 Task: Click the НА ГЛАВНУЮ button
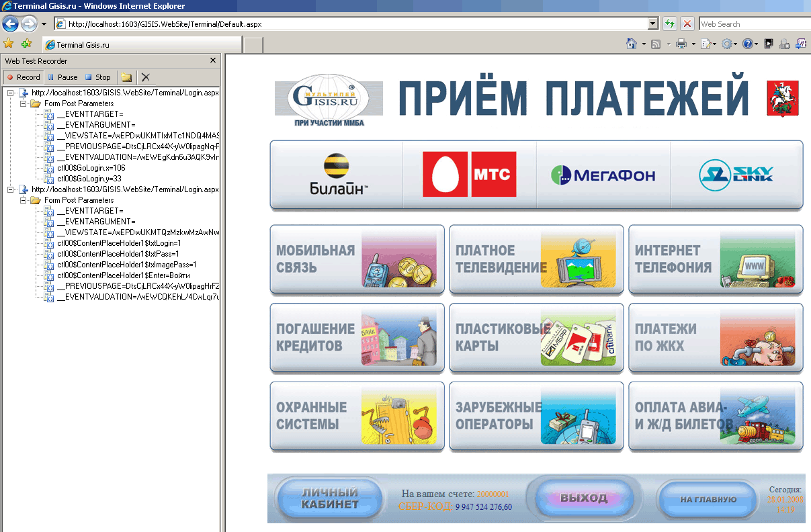tap(708, 500)
